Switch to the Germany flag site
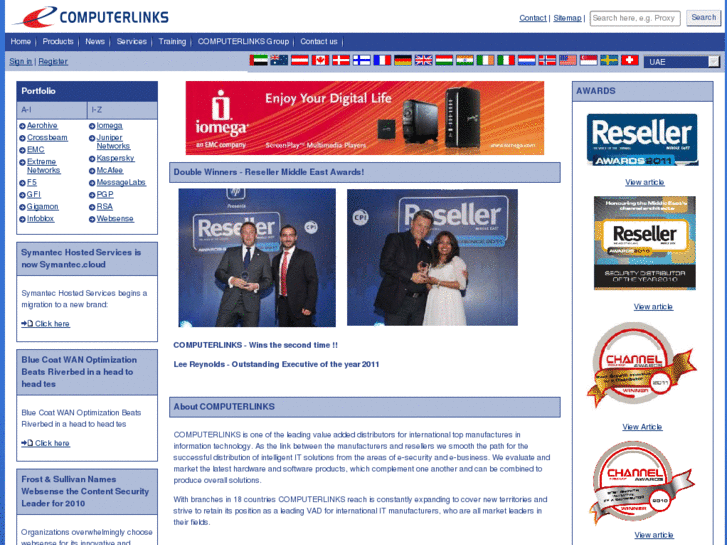727x545 pixels. click(x=403, y=60)
